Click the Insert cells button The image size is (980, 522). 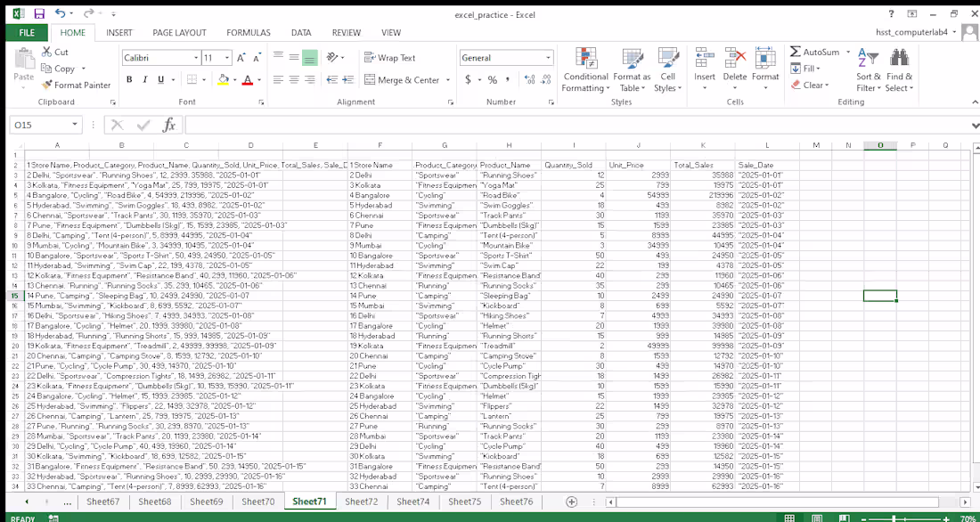705,70
